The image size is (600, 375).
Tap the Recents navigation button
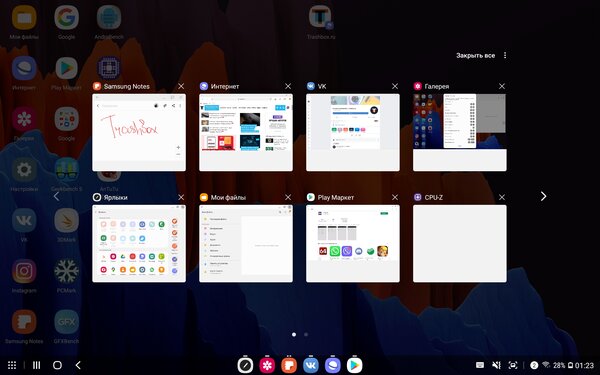(36, 365)
